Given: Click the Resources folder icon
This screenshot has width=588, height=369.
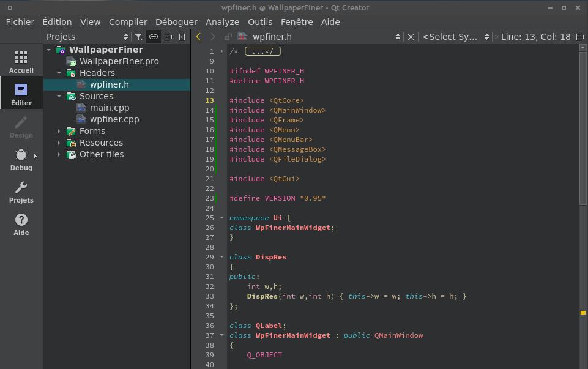Looking at the screenshot, I should (71, 143).
